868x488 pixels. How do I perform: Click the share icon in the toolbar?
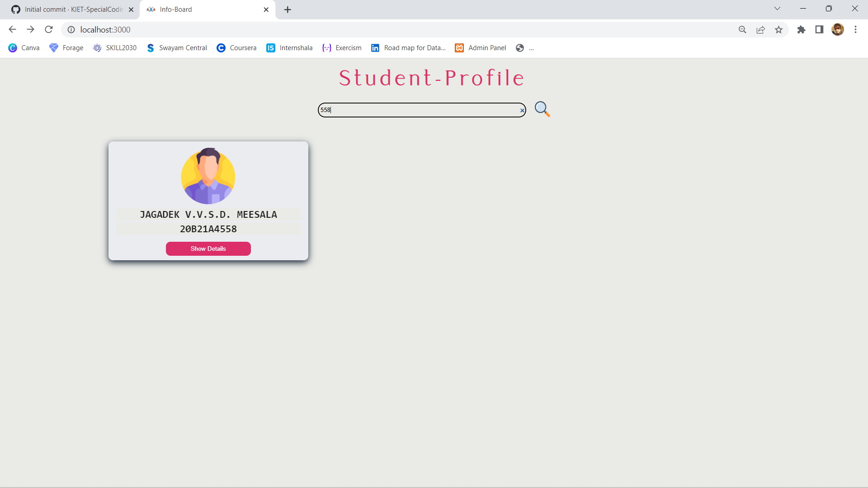coord(760,29)
